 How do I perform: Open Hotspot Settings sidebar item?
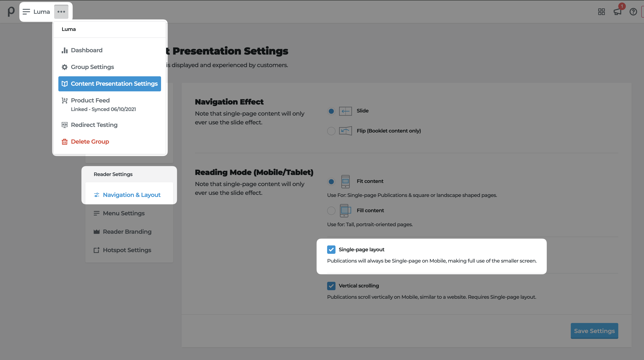tap(127, 250)
